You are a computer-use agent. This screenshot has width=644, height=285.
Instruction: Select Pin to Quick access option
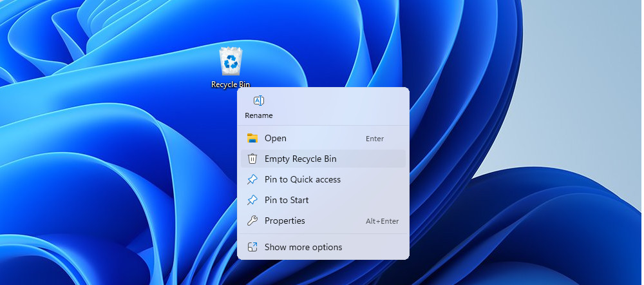point(303,180)
